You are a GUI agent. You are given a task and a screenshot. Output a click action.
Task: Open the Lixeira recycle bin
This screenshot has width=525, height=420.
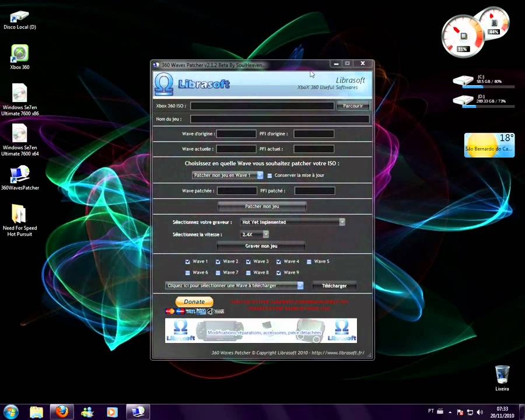click(x=502, y=378)
